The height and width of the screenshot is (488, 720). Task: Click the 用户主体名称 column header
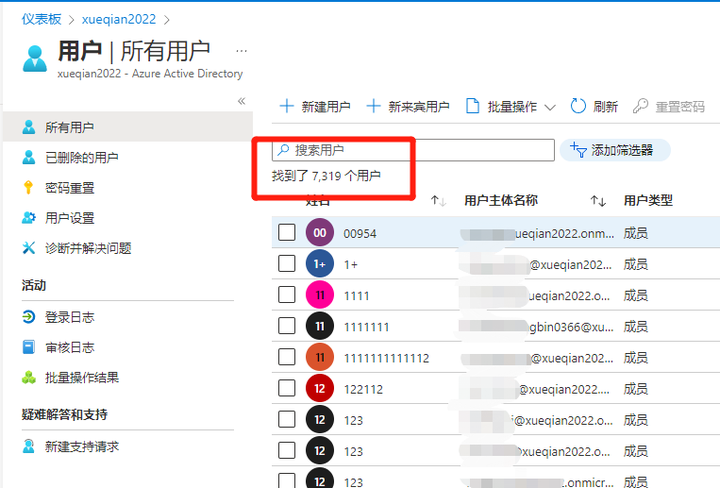(501, 201)
